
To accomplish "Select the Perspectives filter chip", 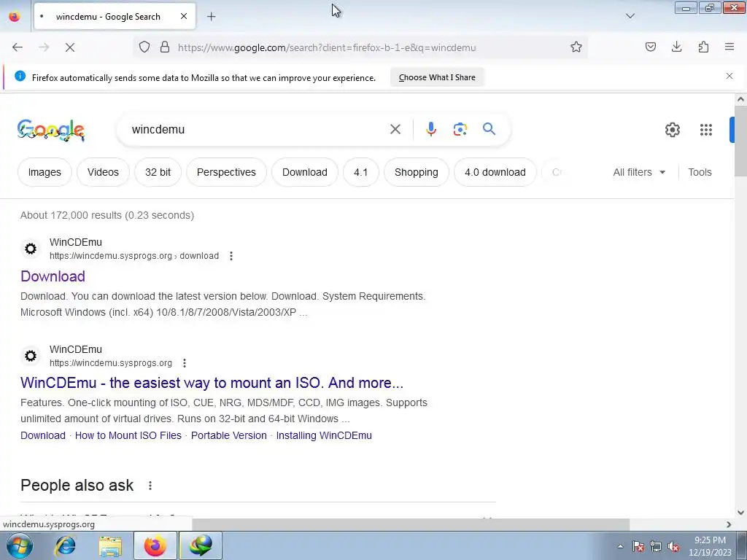I will (226, 172).
